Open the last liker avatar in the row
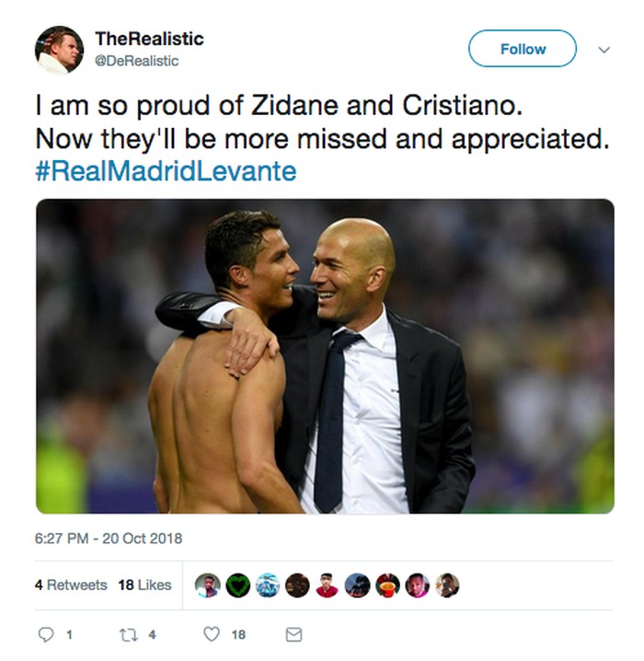The height and width of the screenshot is (661, 644). click(x=447, y=586)
